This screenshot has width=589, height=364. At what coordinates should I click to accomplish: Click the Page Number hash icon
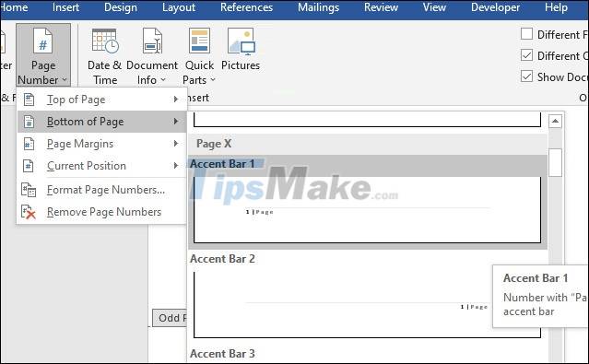tap(42, 41)
